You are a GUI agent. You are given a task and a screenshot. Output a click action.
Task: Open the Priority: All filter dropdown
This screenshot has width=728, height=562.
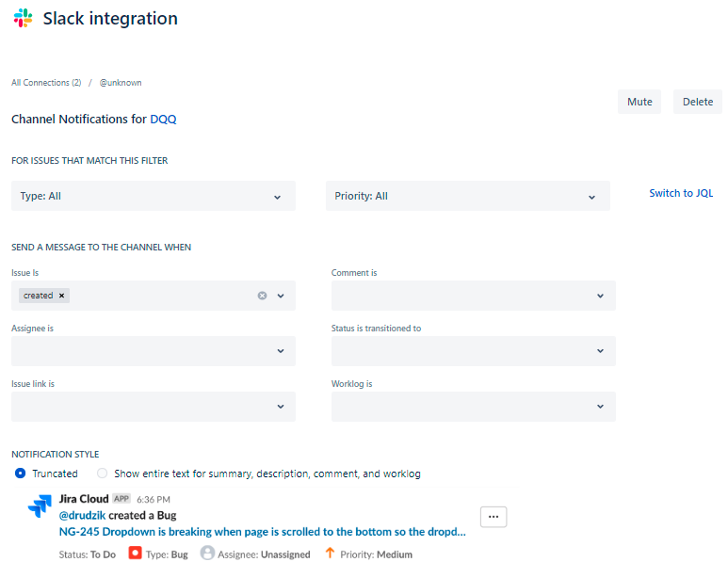[468, 196]
